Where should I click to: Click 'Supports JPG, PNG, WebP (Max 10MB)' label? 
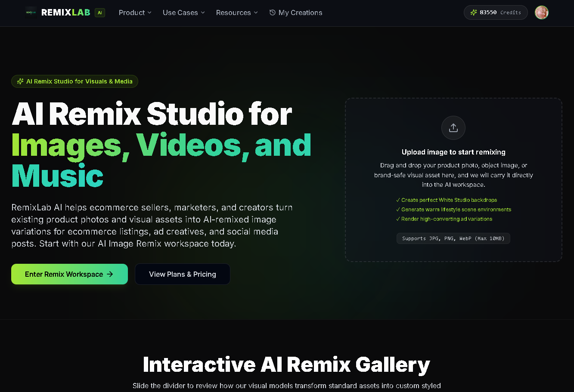[453, 238]
